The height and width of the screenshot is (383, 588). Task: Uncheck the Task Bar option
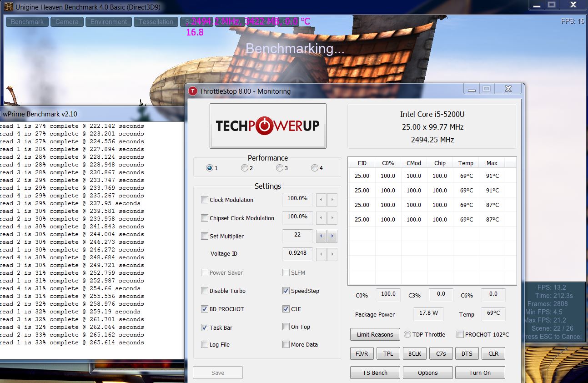tap(205, 327)
